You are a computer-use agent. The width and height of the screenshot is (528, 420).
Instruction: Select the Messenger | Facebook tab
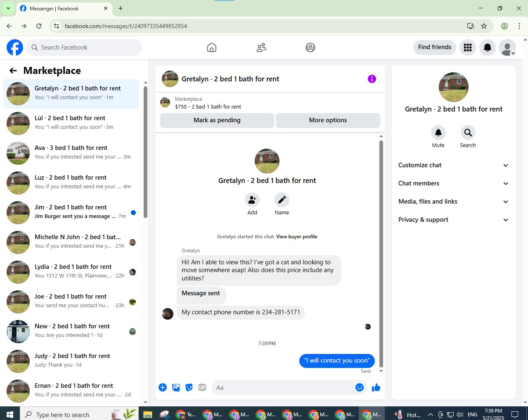[64, 8]
